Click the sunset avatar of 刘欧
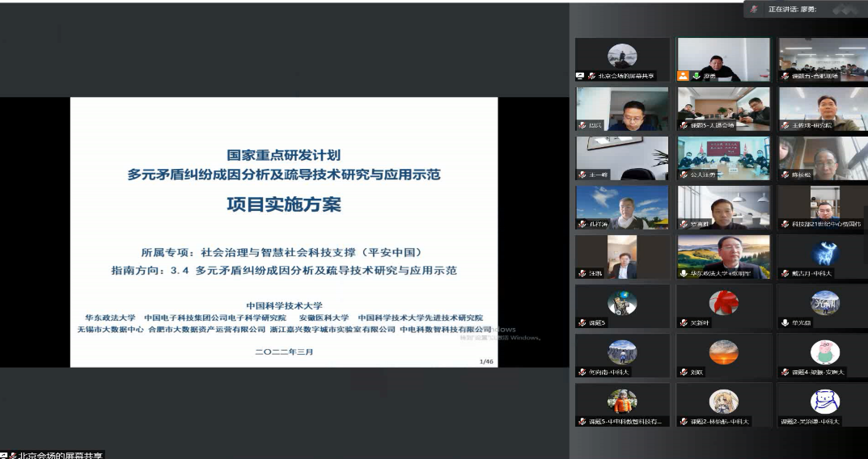868x459 pixels. (724, 352)
